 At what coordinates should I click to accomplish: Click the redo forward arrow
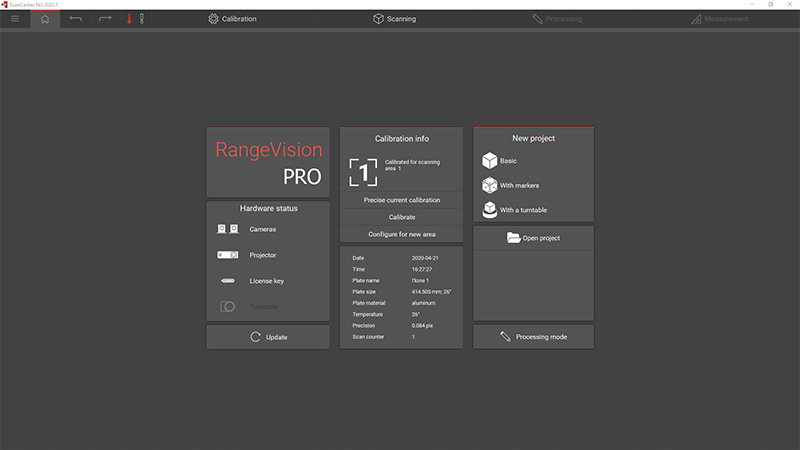point(105,19)
